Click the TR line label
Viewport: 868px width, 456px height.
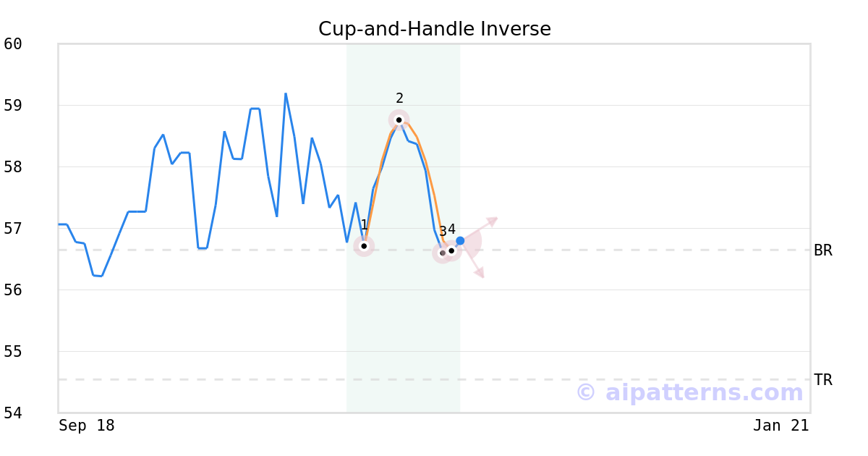822,380
